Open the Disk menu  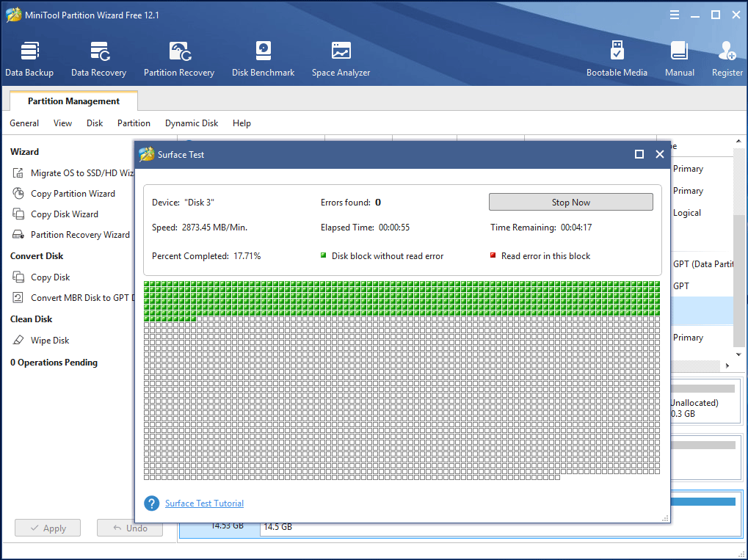pyautogui.click(x=95, y=123)
